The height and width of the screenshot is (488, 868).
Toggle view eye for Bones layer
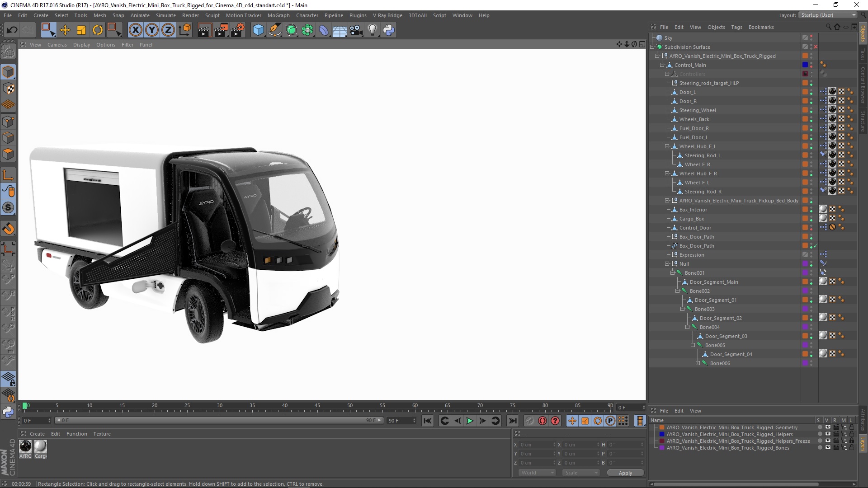click(828, 448)
